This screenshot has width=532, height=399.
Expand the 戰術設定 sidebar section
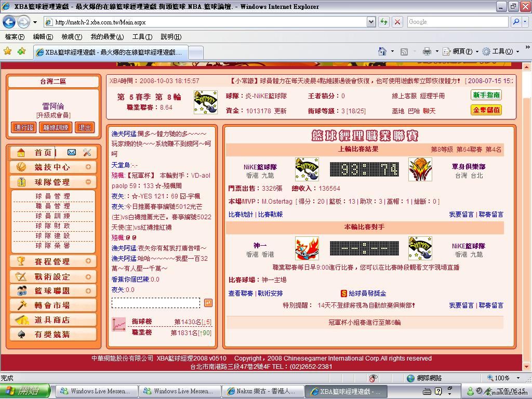88,276
